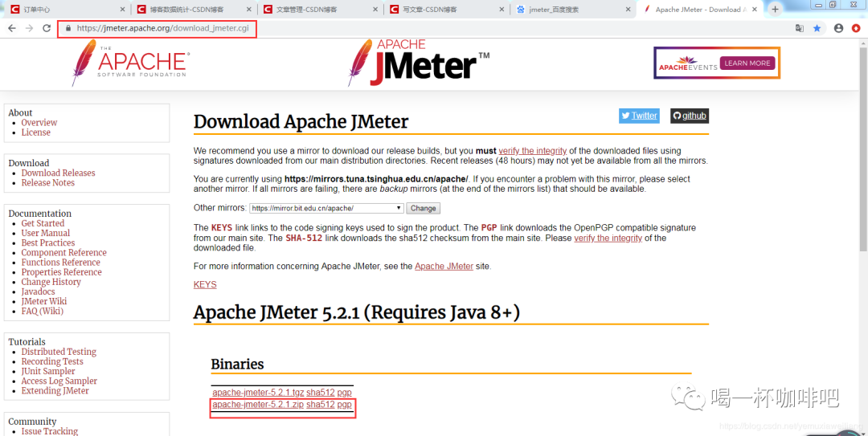Open Release Notes in the sidebar

click(48, 182)
